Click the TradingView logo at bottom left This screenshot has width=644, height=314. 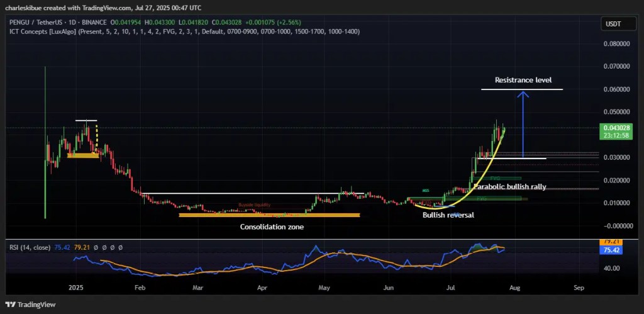point(31,305)
